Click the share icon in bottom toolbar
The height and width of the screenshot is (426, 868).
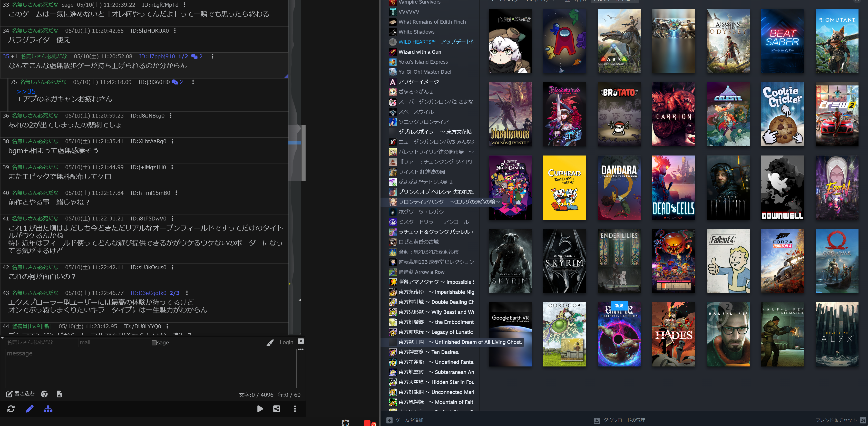(276, 409)
